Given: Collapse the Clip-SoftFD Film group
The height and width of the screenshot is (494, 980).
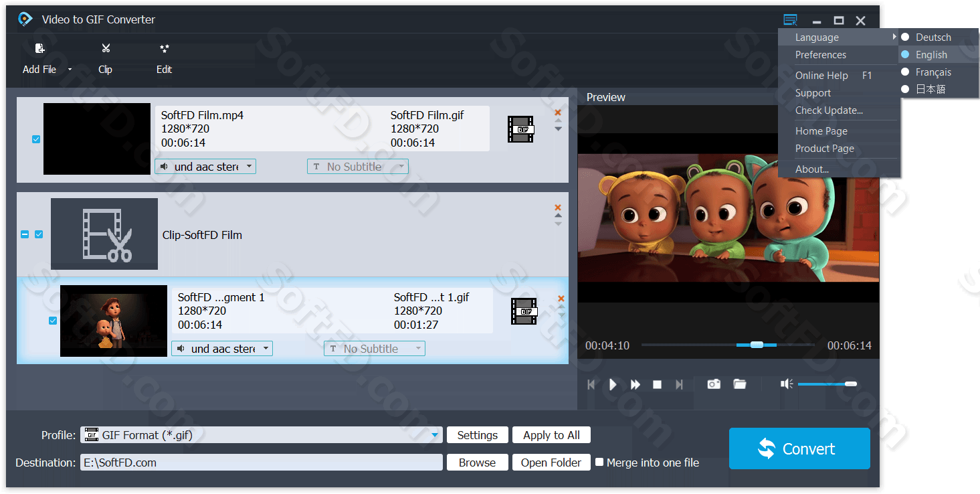Looking at the screenshot, I should [25, 234].
